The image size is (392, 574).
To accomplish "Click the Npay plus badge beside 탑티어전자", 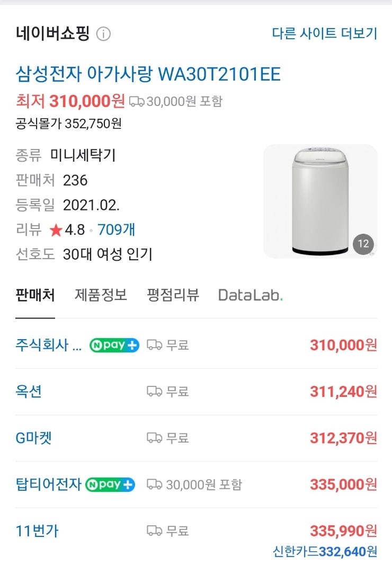I will click(110, 484).
